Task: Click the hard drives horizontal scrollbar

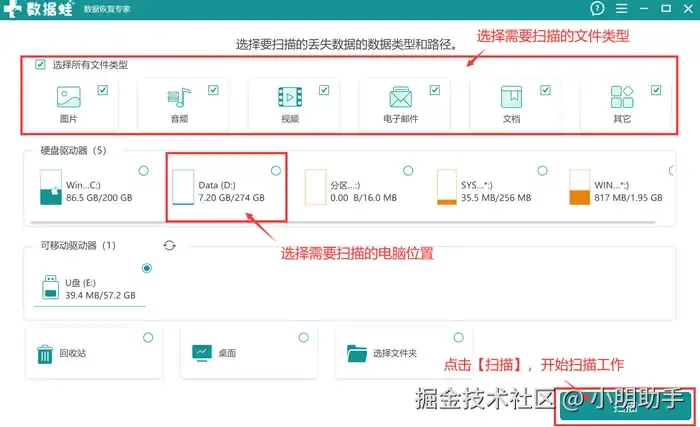Action: pos(342,222)
